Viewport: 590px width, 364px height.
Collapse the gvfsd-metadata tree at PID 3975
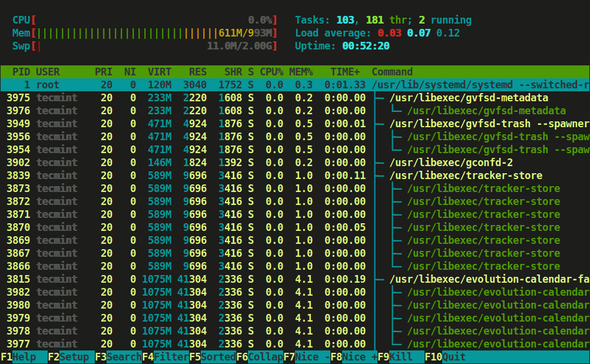pyautogui.click(x=295, y=98)
